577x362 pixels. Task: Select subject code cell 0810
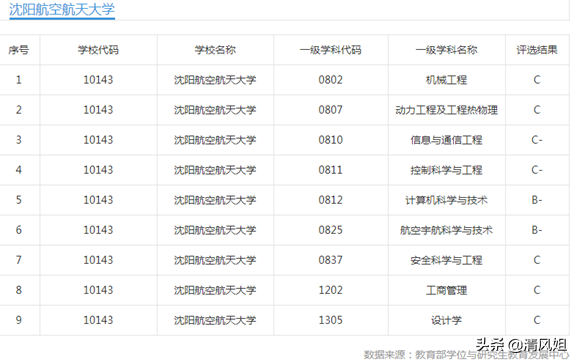[330, 140]
